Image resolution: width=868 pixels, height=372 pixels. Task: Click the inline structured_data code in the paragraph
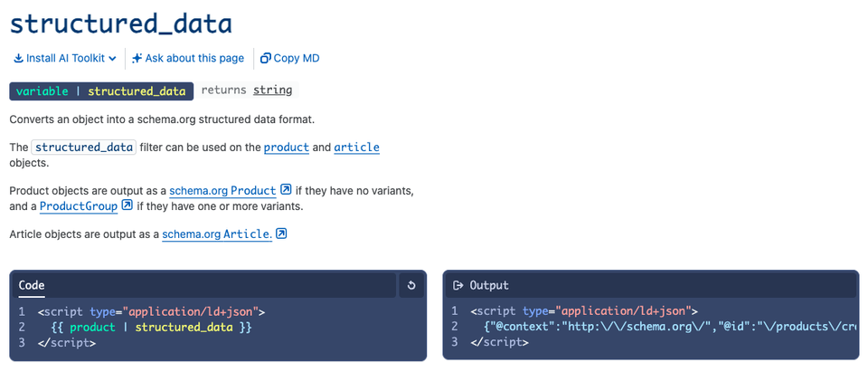[x=83, y=148]
